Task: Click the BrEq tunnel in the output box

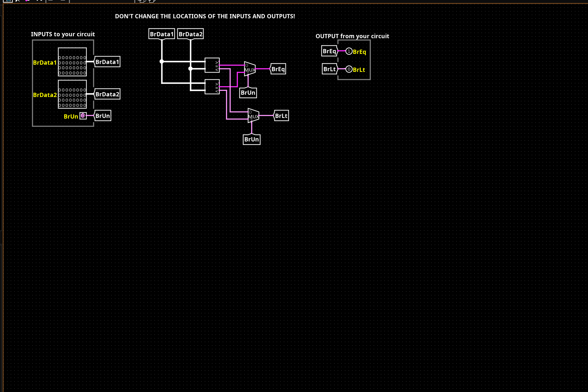Action: 329,51
